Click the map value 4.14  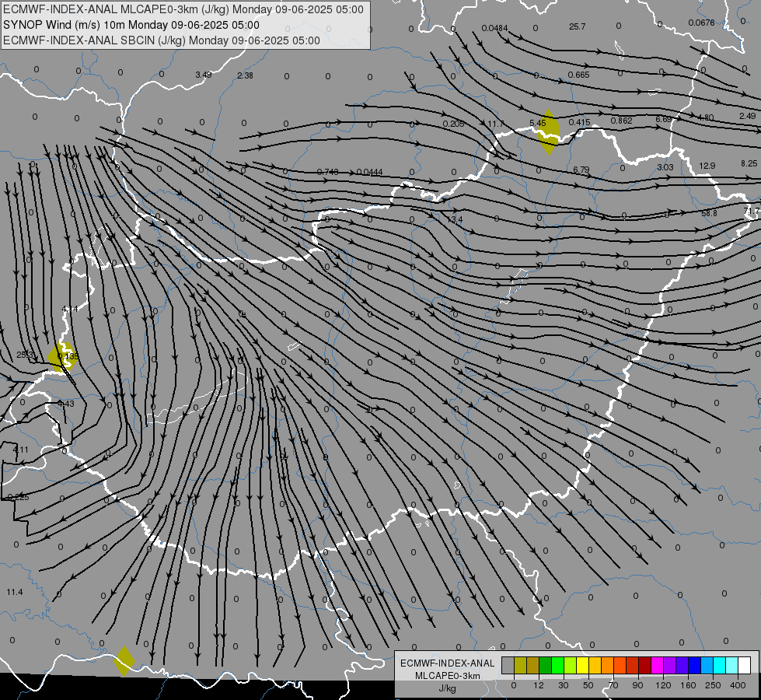coord(70,309)
